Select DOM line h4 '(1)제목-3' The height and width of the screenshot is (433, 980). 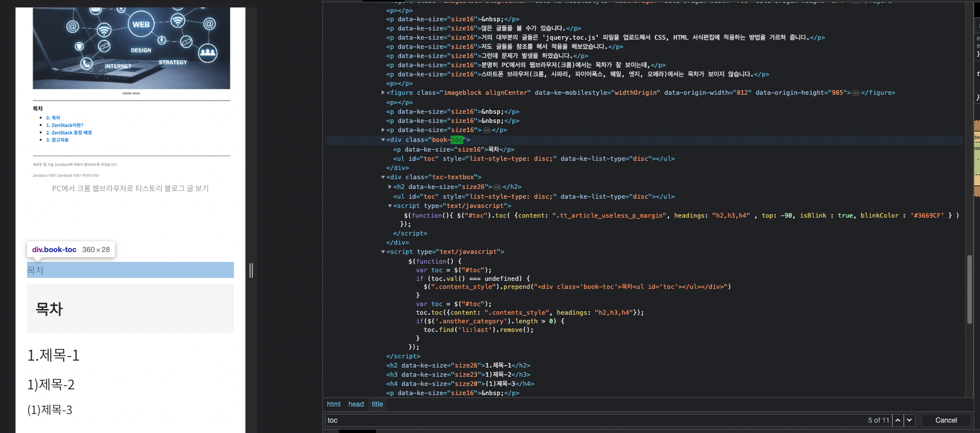point(460,384)
